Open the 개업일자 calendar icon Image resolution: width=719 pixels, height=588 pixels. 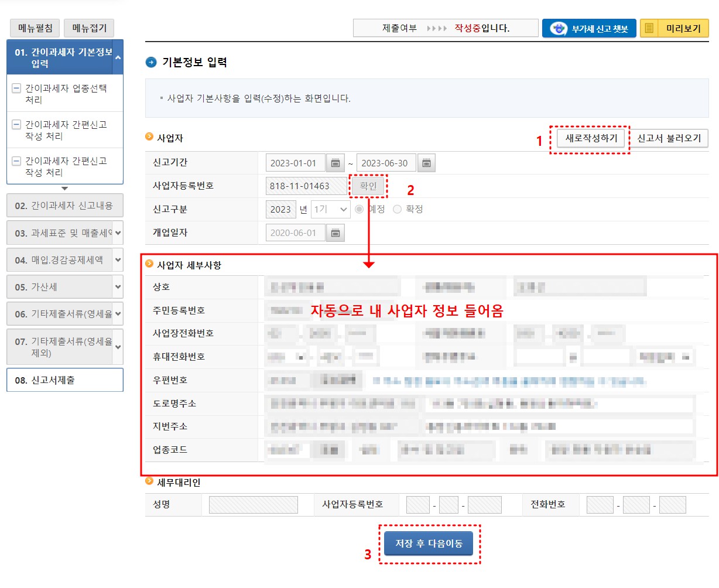pyautogui.click(x=334, y=233)
